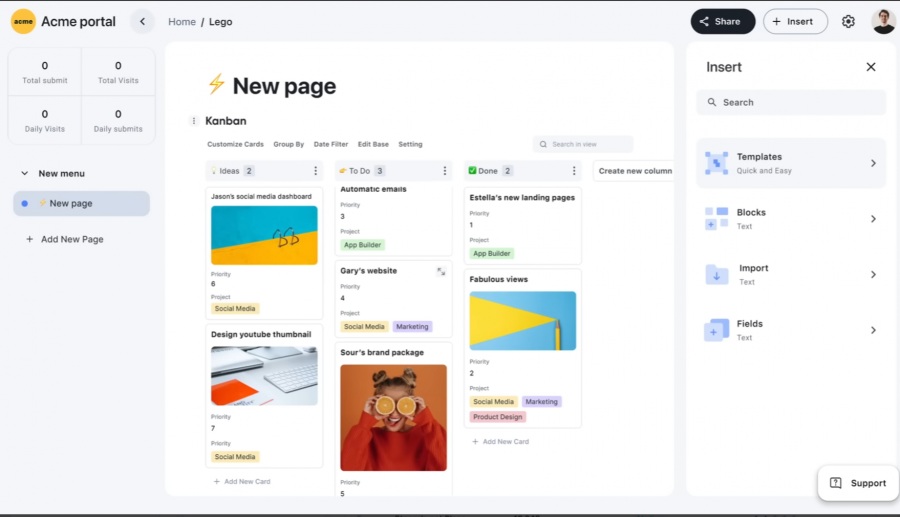The width and height of the screenshot is (900, 517).
Task: Click the lightning bolt page icon
Action: point(216,84)
